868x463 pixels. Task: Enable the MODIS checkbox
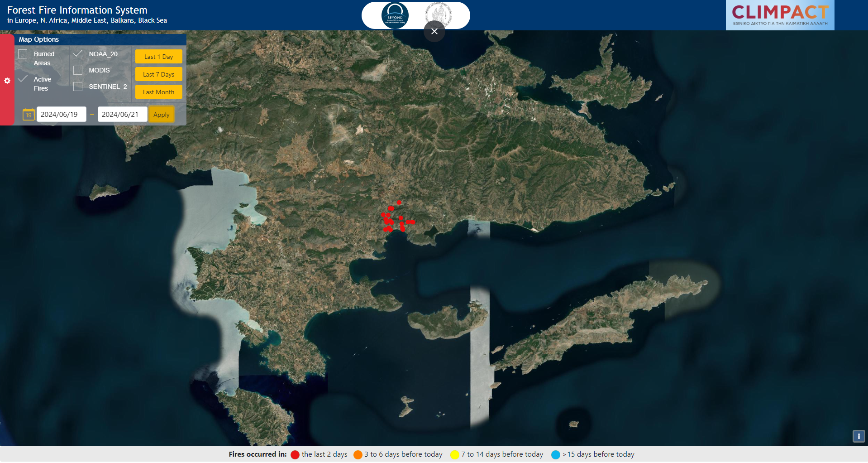(x=78, y=70)
